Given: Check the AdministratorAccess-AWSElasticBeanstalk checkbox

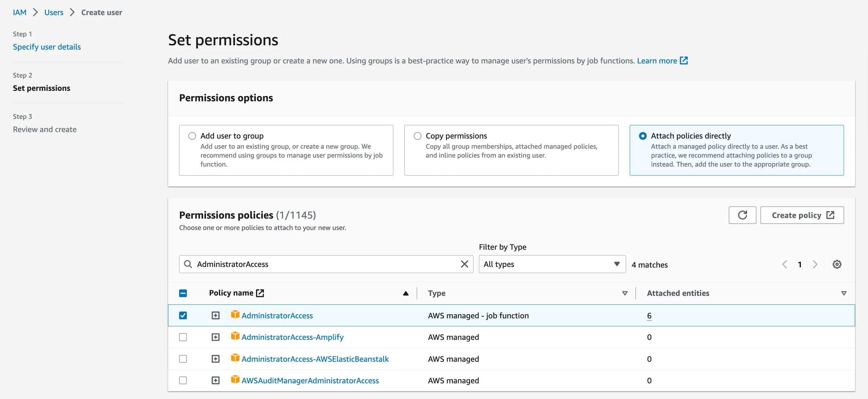Looking at the screenshot, I should [183, 359].
